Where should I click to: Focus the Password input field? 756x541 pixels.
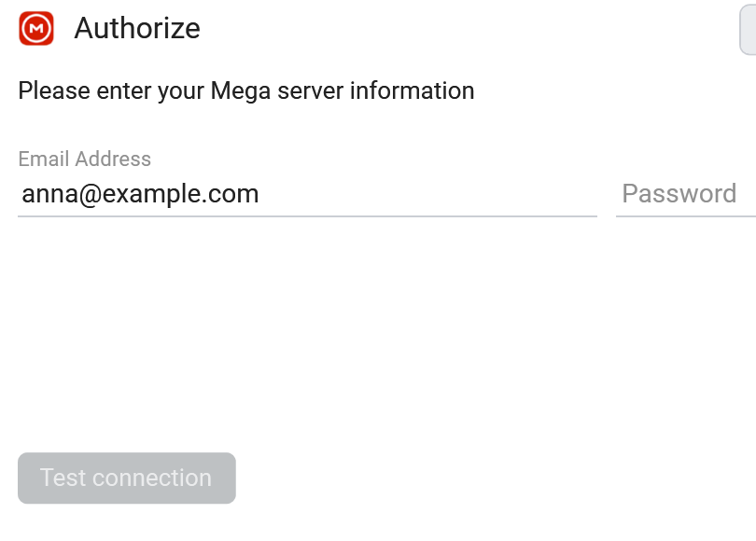686,194
